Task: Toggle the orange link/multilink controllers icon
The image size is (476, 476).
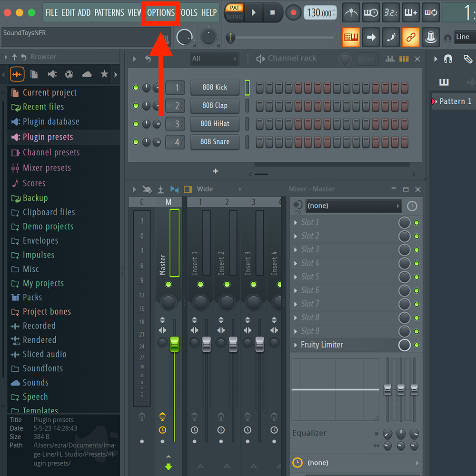Action: point(411,37)
